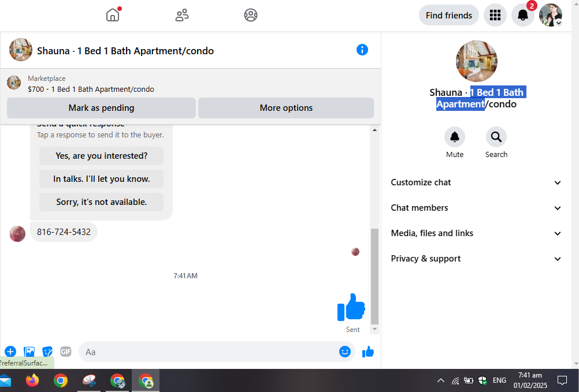This screenshot has width=579, height=392.
Task: Send quick reply "Sorry, it's not available."
Action: pos(101,202)
